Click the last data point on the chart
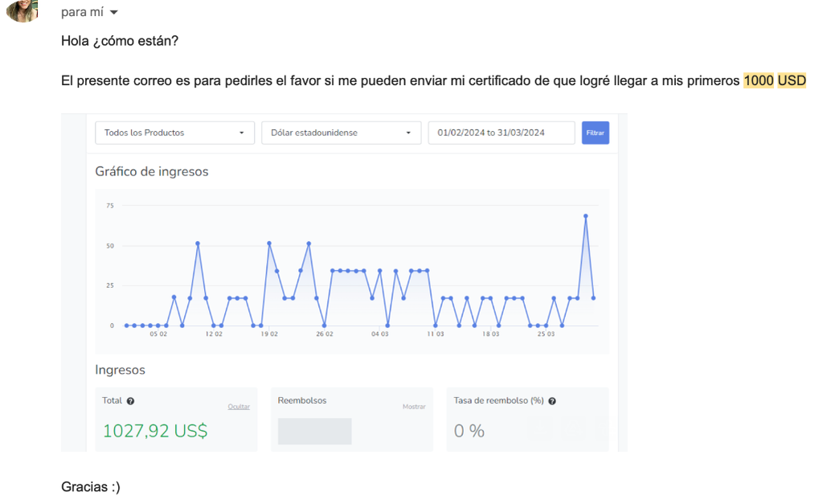The width and height of the screenshot is (823, 504). pos(594,298)
